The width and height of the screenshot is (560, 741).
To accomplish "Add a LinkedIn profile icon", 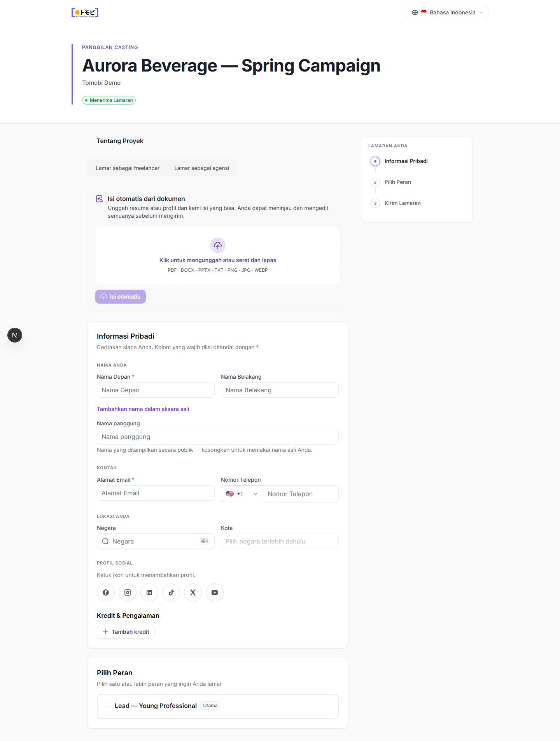I will (x=149, y=592).
